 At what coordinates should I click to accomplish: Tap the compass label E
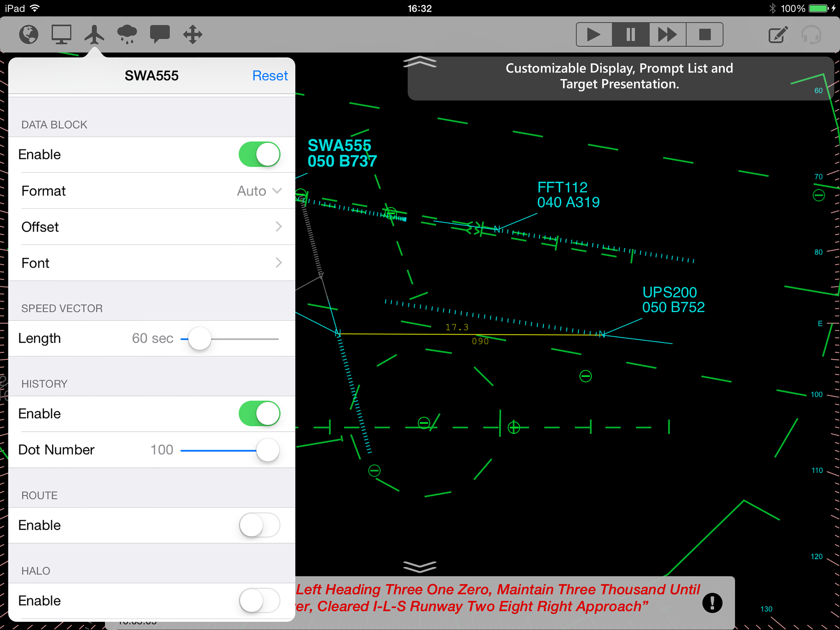(x=820, y=323)
